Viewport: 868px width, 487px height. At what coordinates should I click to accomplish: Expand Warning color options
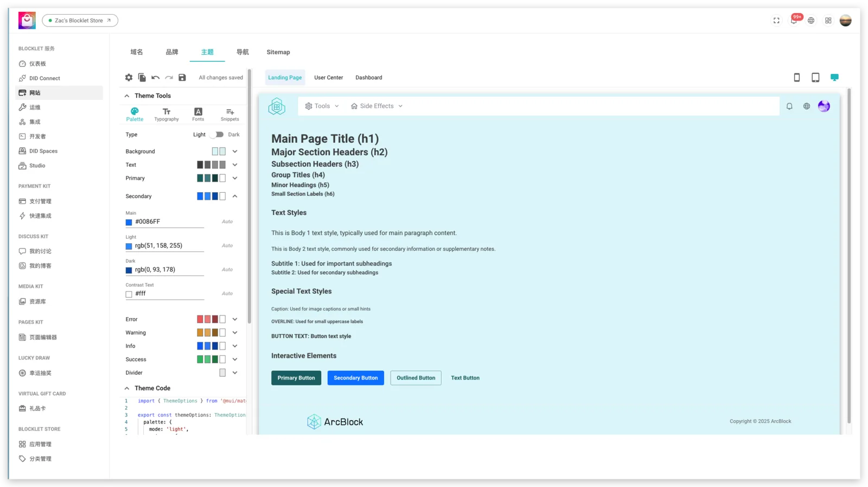point(235,333)
